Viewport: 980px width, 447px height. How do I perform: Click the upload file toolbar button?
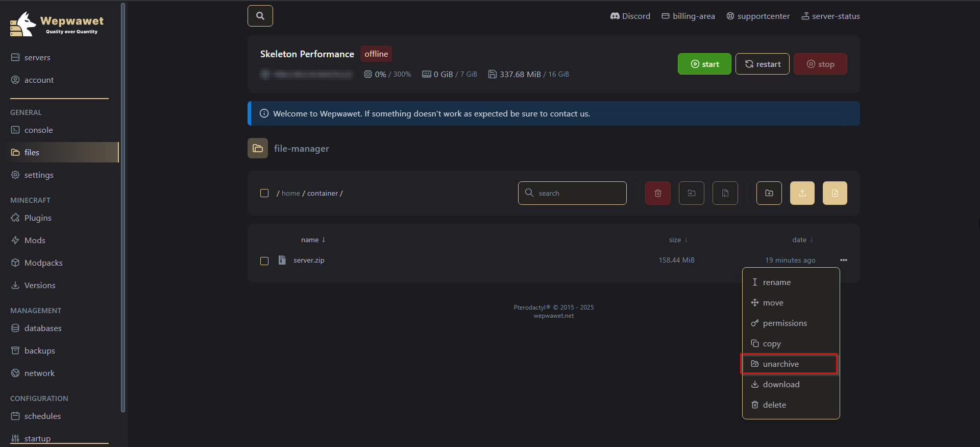(x=802, y=193)
